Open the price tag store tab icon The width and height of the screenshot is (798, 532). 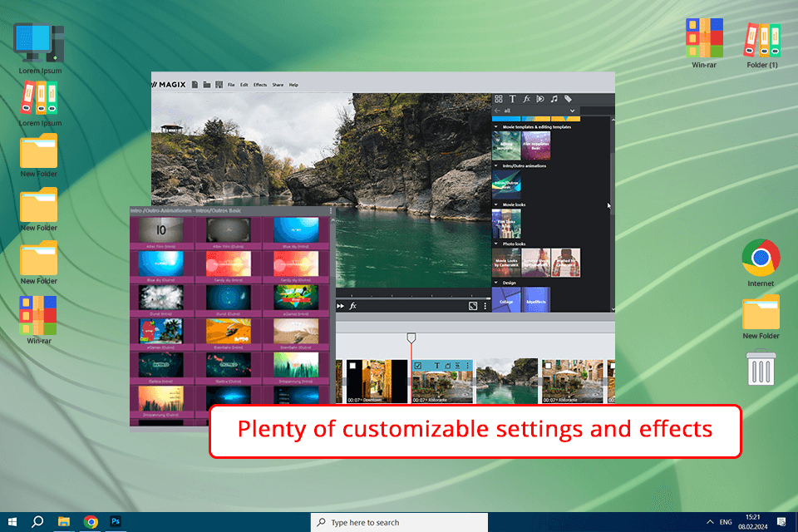pos(568,99)
